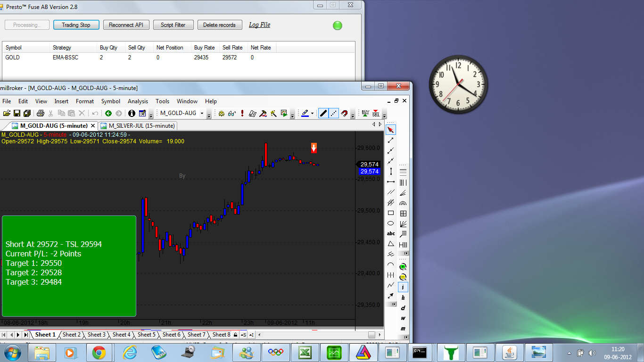Click the Symbol column header in Presto
The width and height of the screenshot is (644, 362).
click(x=26, y=48)
